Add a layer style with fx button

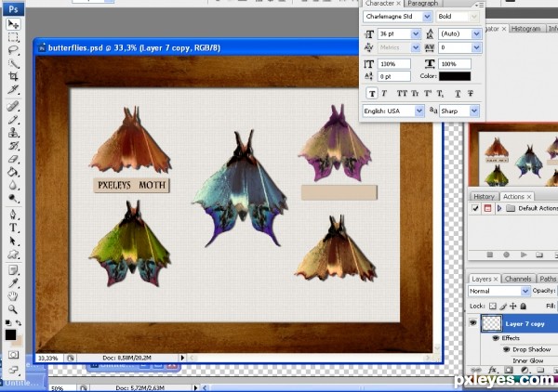493,370
